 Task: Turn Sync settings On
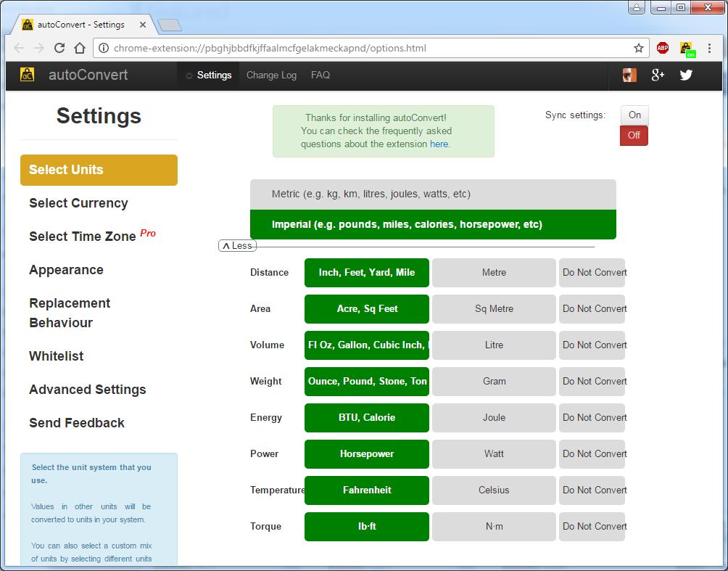pyautogui.click(x=634, y=115)
